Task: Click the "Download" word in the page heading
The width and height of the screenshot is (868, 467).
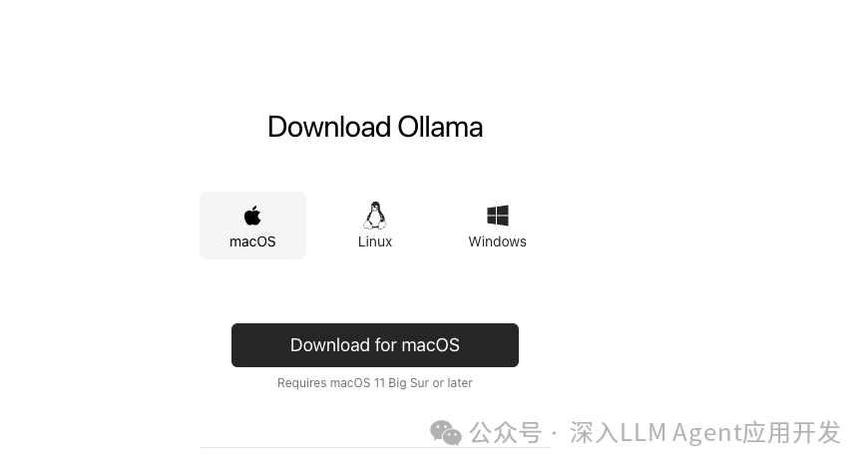Action: [329, 127]
